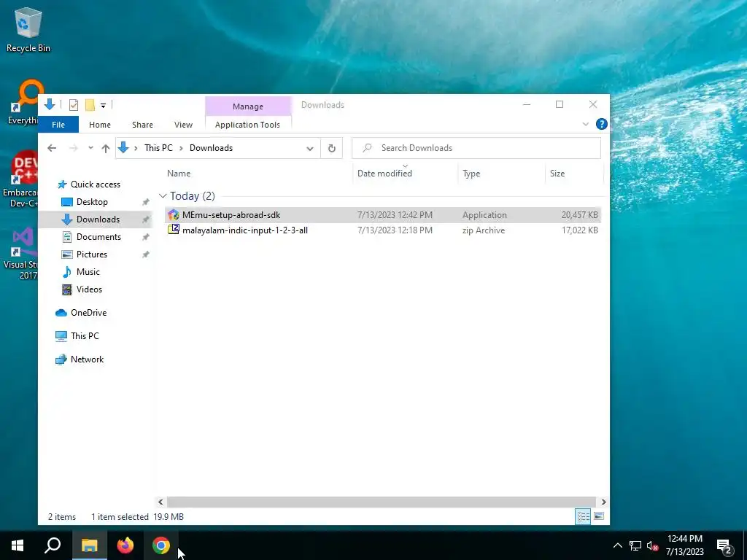This screenshot has width=747, height=560.
Task: Click This PC in the address bar
Action: click(x=158, y=148)
